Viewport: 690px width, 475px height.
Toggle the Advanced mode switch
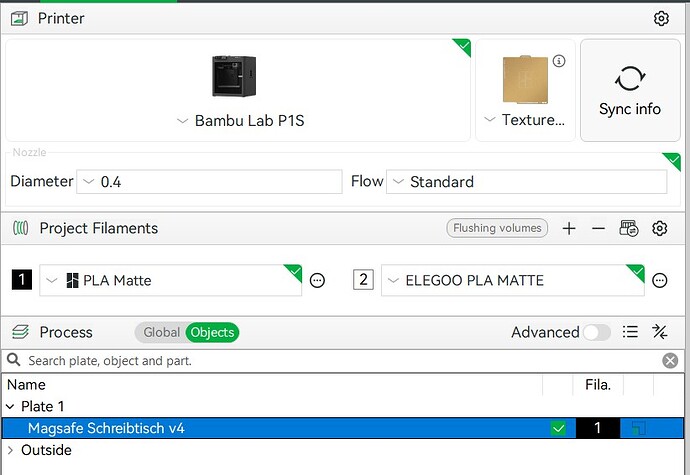(x=596, y=332)
